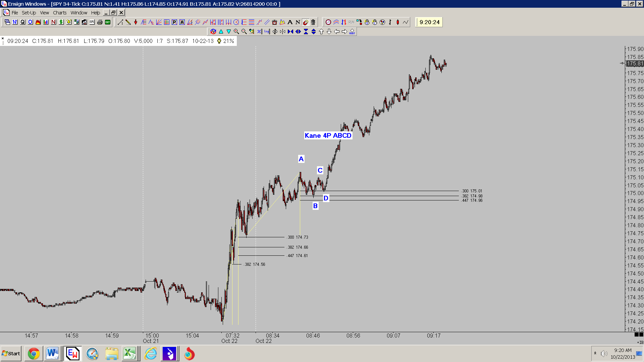The height and width of the screenshot is (362, 644).
Task: Click the green dollar sign icon
Action: point(61,22)
